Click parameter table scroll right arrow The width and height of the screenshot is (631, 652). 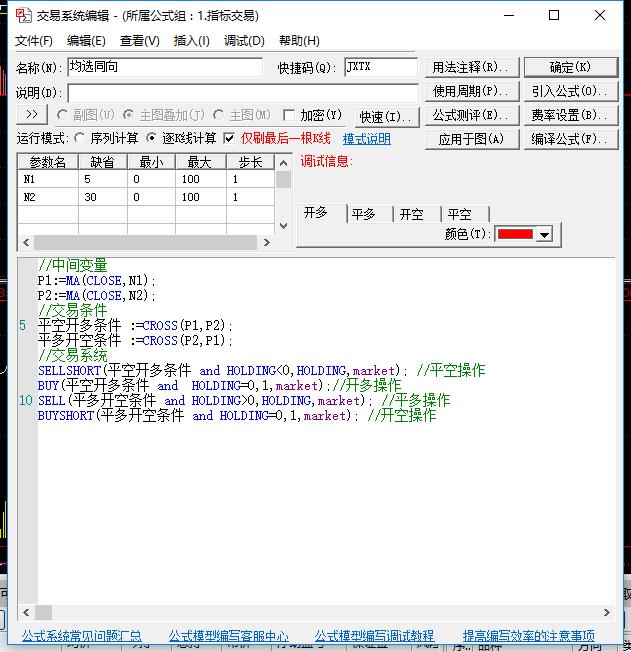(x=267, y=242)
